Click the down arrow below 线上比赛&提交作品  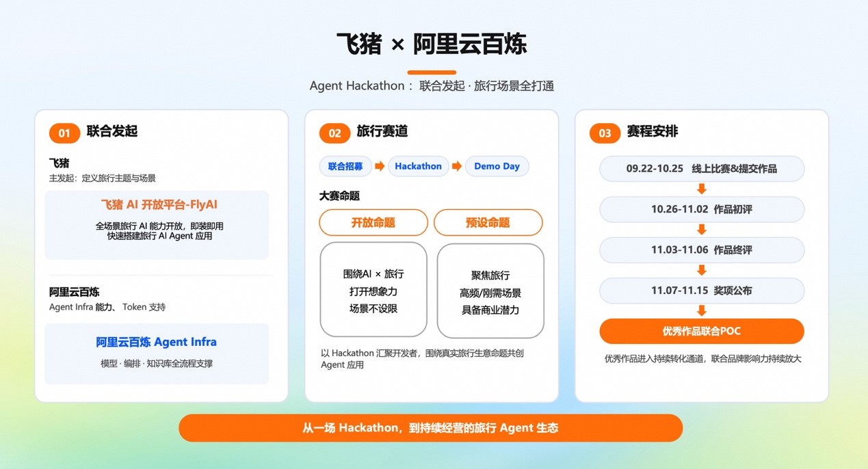701,189
